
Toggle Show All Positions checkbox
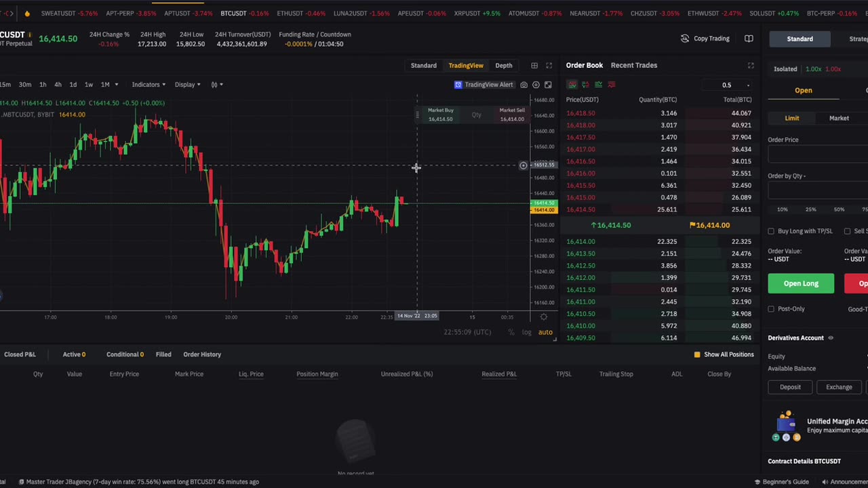coord(697,354)
